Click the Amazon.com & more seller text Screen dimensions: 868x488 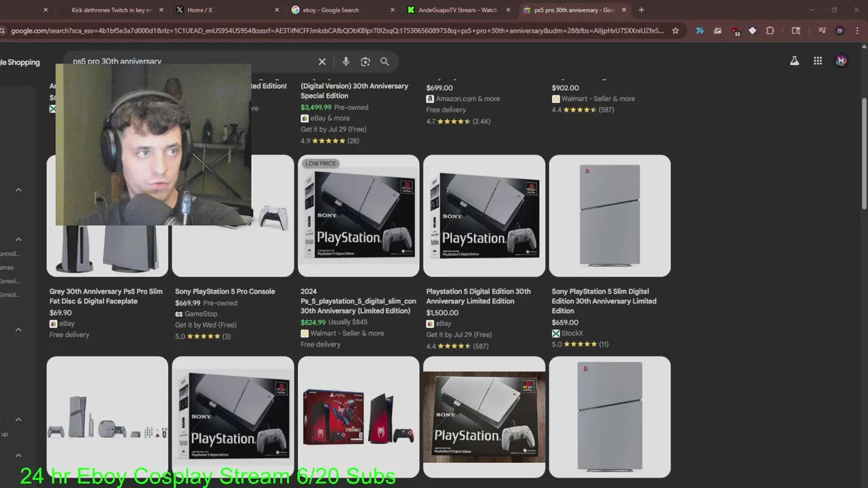468,99
